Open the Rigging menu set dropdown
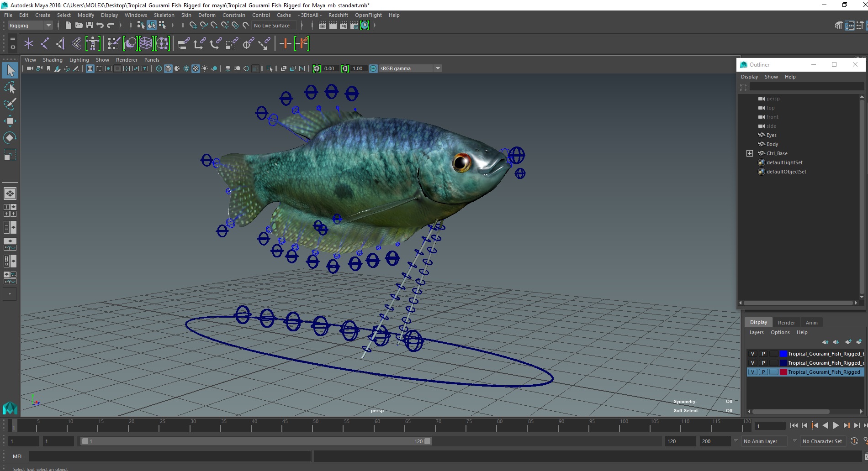The image size is (868, 471). point(30,26)
